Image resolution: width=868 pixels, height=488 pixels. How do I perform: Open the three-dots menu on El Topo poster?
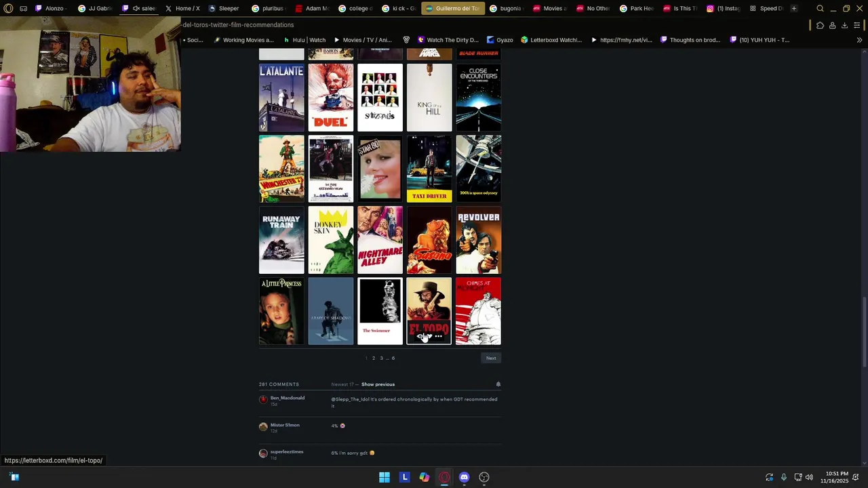point(438,336)
